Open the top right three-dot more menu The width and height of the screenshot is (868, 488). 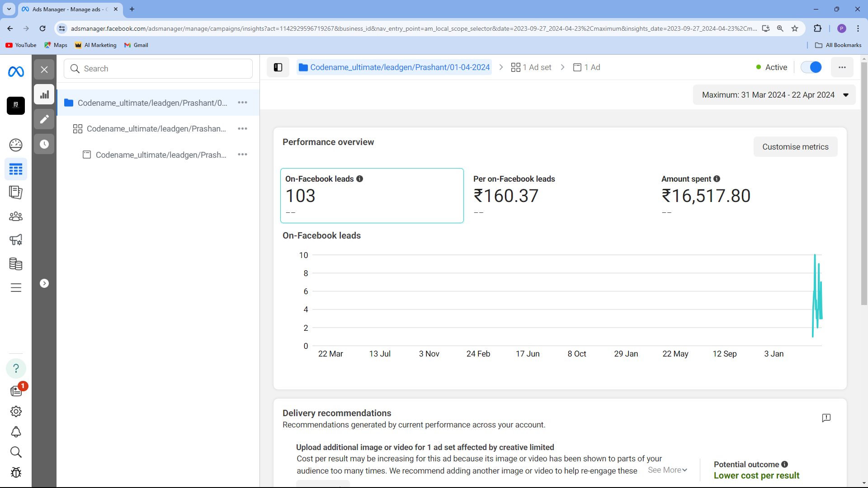click(842, 67)
